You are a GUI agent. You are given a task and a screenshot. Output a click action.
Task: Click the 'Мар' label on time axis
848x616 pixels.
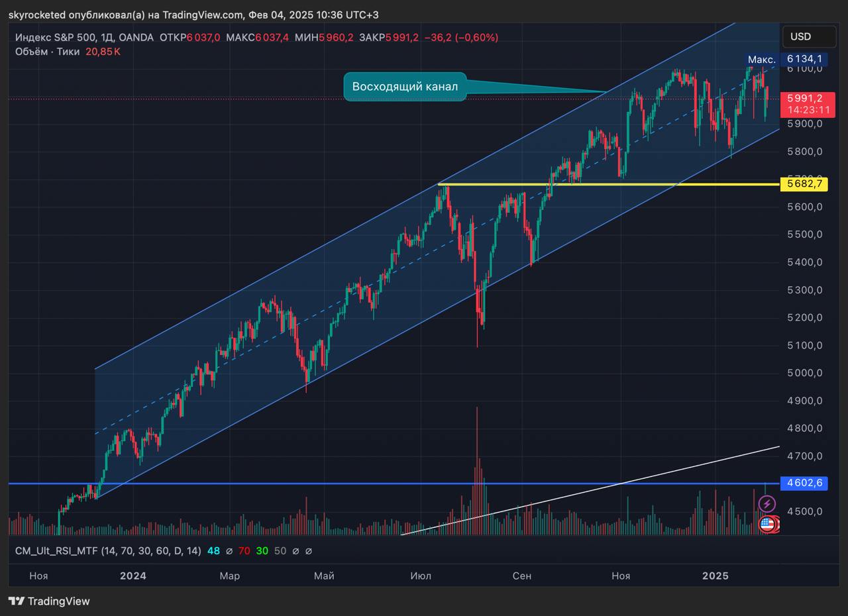229,576
